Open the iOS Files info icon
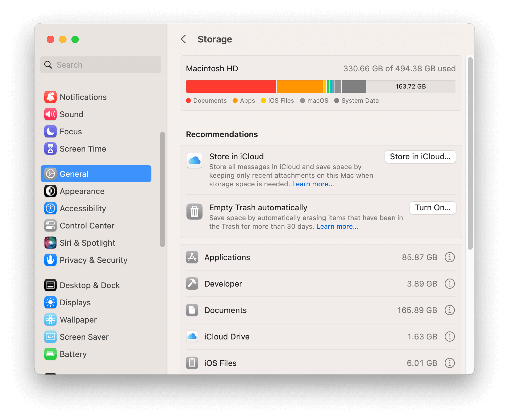This screenshot has height=420, width=509. [449, 363]
